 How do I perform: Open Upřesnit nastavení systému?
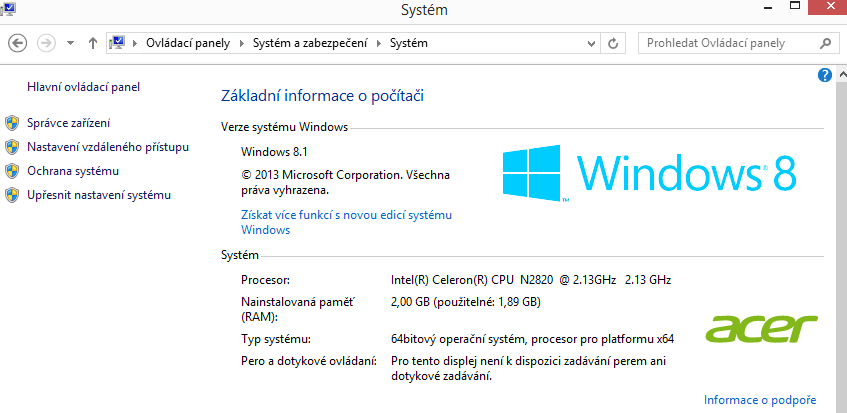99,195
